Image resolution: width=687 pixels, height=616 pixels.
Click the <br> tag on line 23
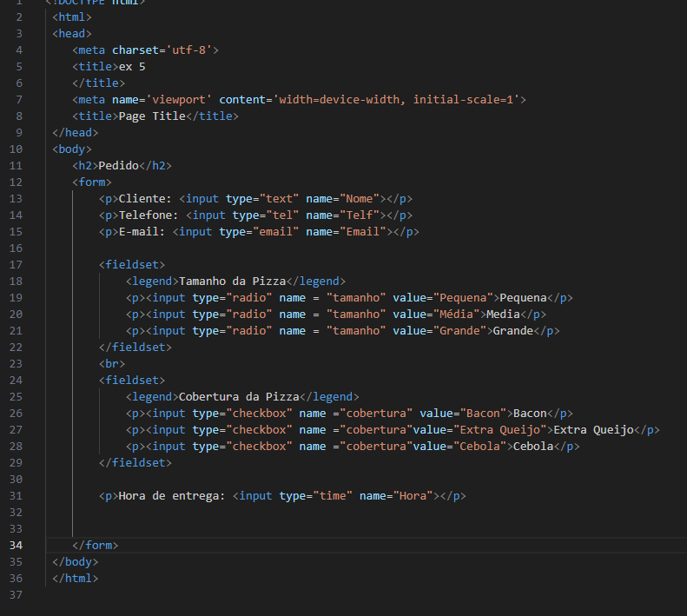(112, 363)
